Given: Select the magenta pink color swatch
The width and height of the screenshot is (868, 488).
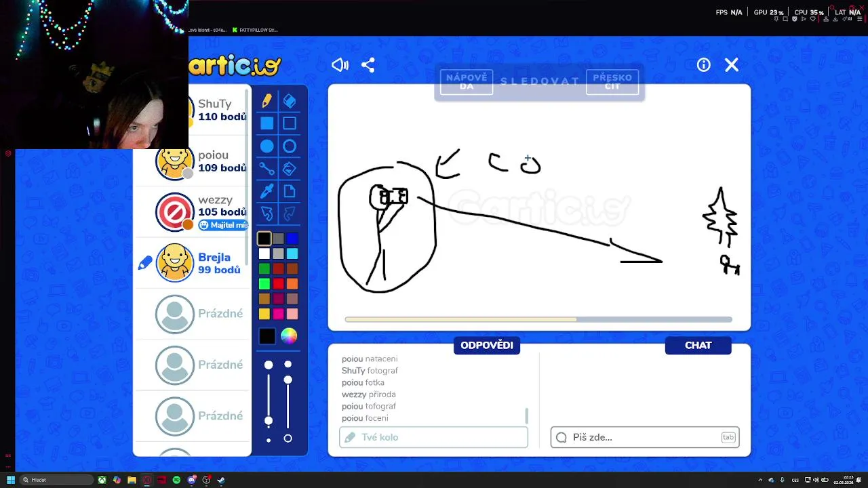Looking at the screenshot, I should coord(278,314).
